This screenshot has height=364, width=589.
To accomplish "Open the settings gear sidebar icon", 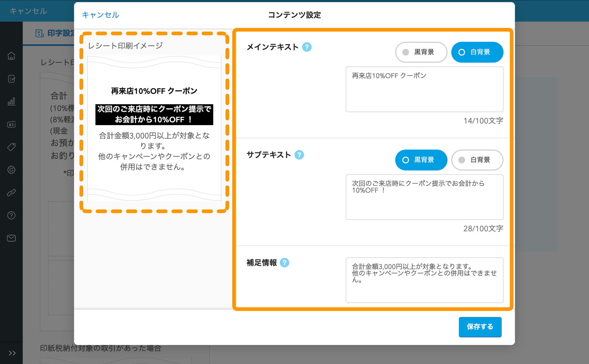I will 11,170.
